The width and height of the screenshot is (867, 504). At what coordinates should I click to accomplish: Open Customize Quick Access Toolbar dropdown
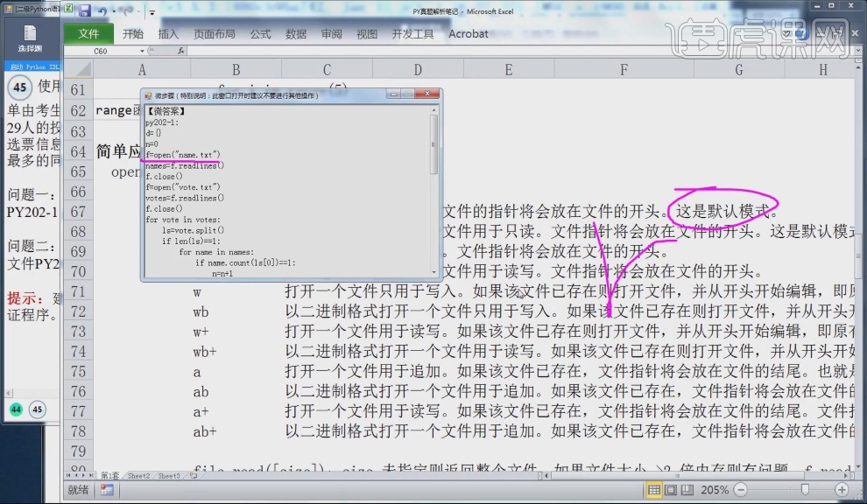(x=152, y=11)
